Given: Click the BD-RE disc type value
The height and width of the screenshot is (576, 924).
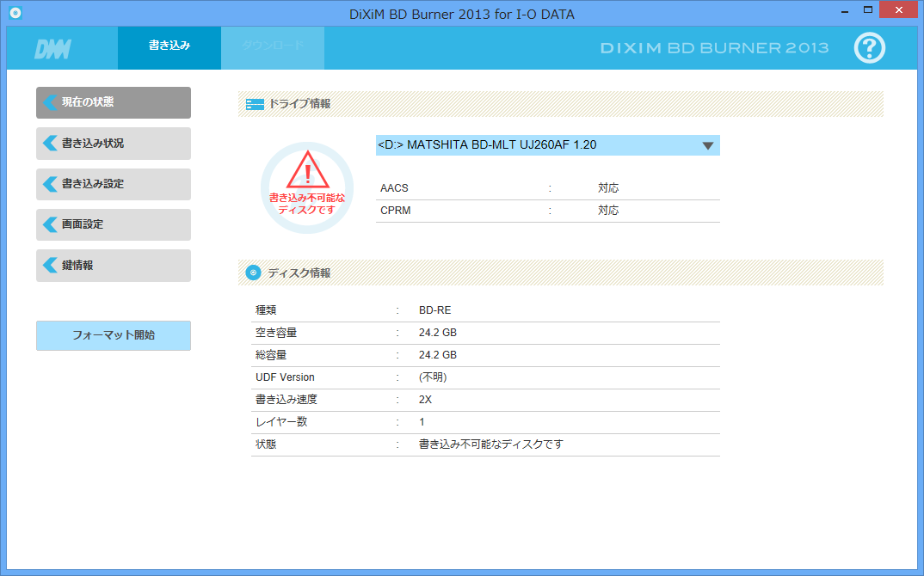Looking at the screenshot, I should point(434,310).
